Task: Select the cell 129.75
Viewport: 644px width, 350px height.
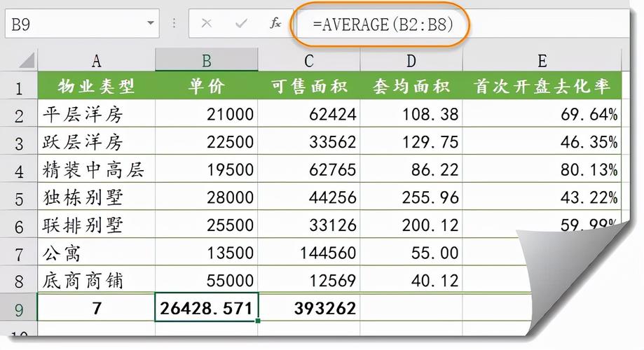Action: point(411,141)
